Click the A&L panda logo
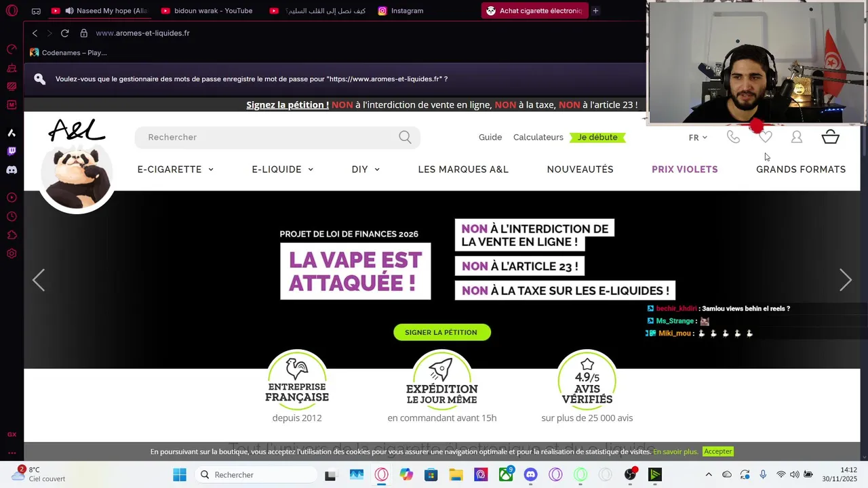 tap(77, 165)
